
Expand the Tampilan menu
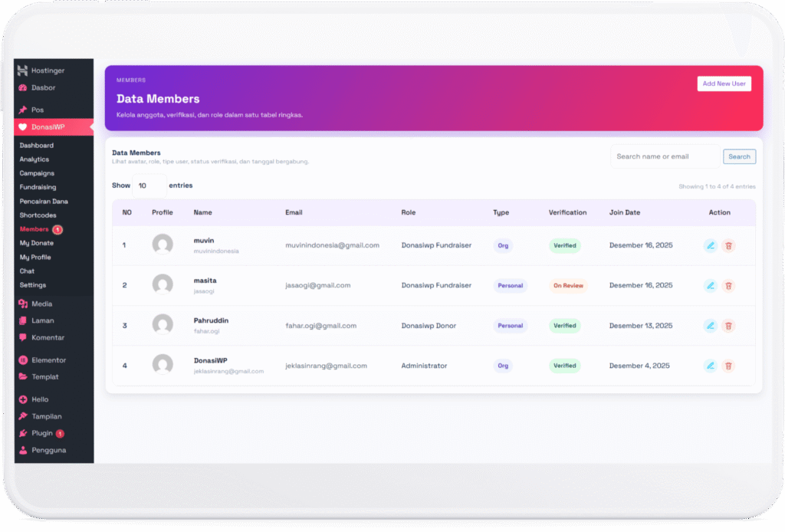pos(46,417)
